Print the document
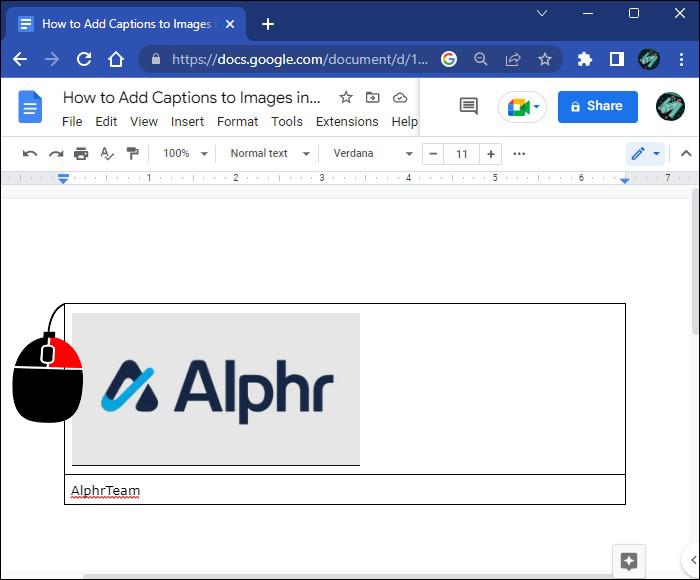700x580 pixels. [81, 154]
